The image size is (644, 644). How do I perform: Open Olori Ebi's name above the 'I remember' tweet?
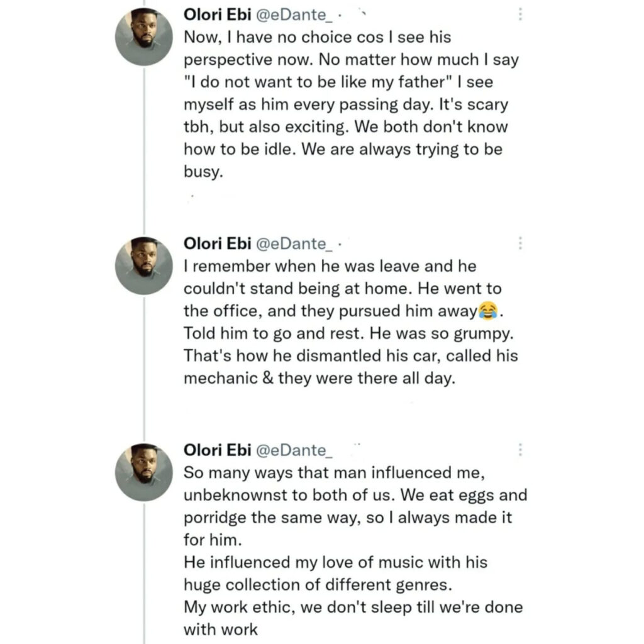point(217,243)
